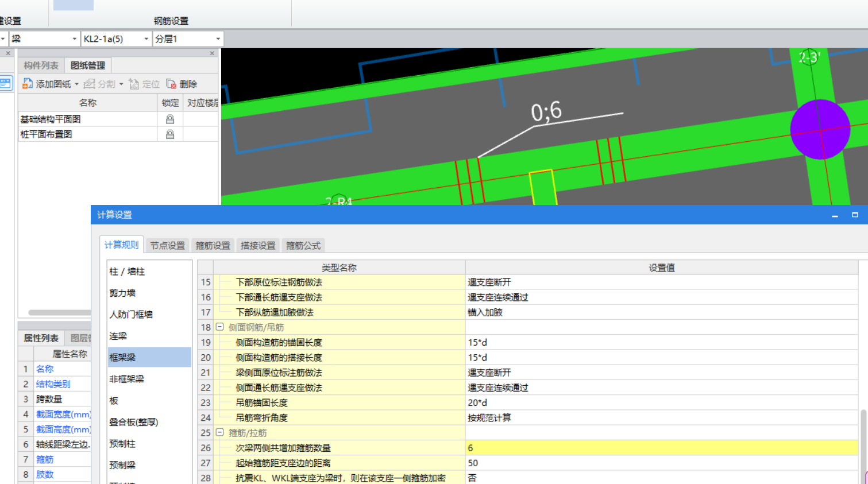868x484 pixels.
Task: Open the 节点设置 tab
Action: pyautogui.click(x=168, y=245)
